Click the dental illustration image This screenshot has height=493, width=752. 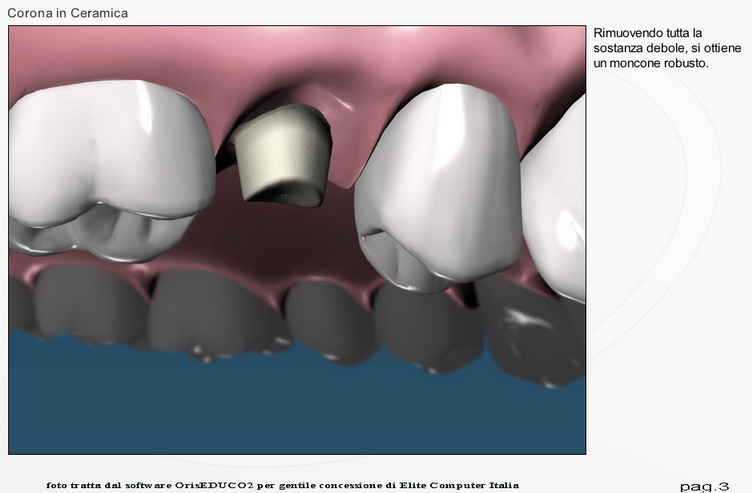pos(297,240)
